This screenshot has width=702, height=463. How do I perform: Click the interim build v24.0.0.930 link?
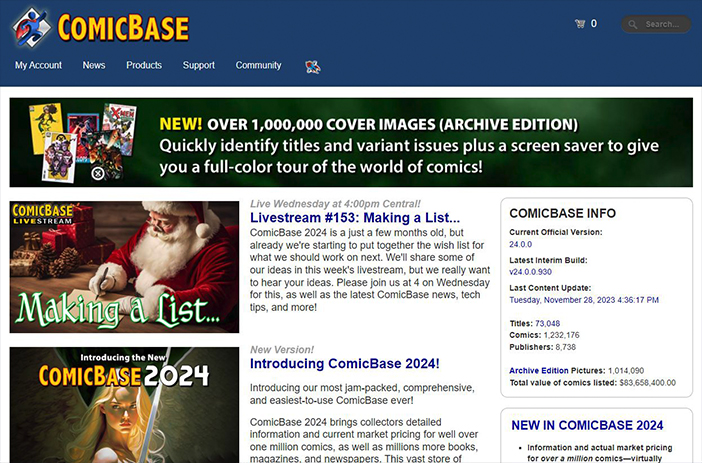point(530,272)
